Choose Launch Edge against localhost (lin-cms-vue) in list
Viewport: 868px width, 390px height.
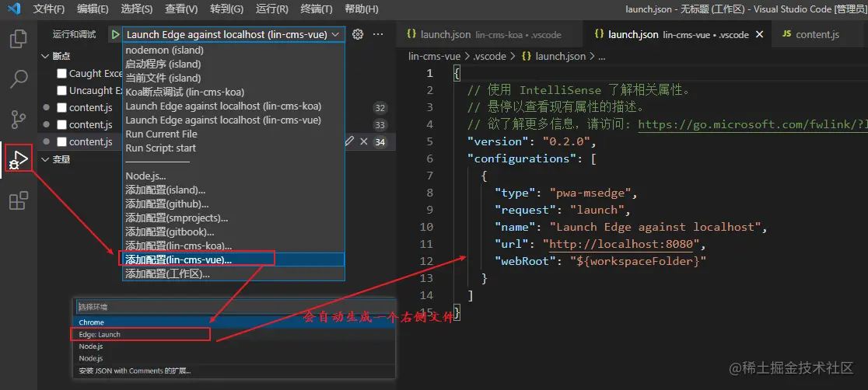pyautogui.click(x=233, y=120)
